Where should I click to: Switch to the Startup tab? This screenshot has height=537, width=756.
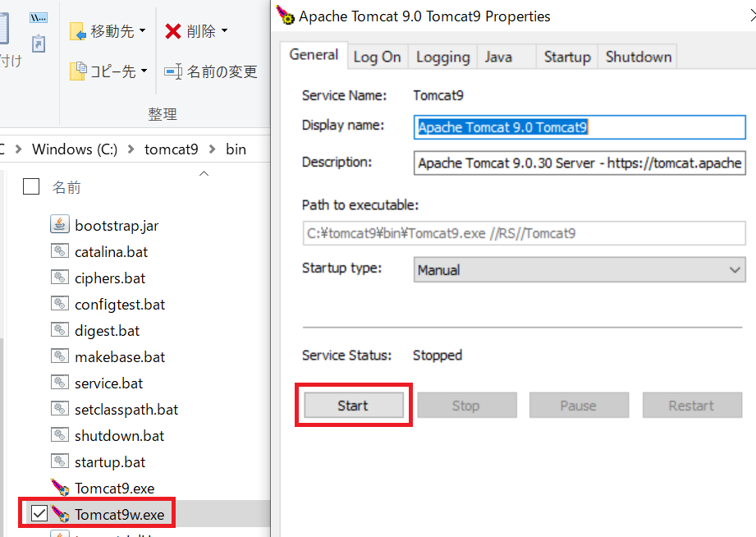[567, 57]
